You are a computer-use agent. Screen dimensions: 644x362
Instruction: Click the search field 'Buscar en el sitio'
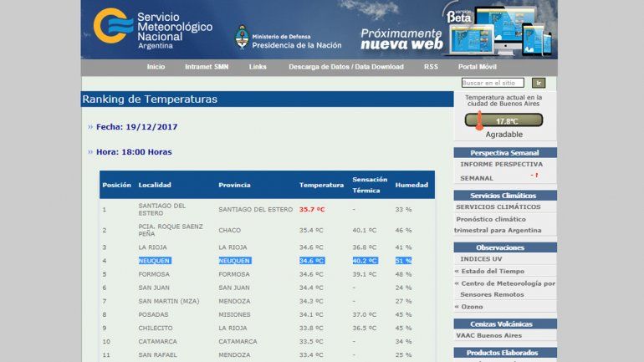point(493,83)
